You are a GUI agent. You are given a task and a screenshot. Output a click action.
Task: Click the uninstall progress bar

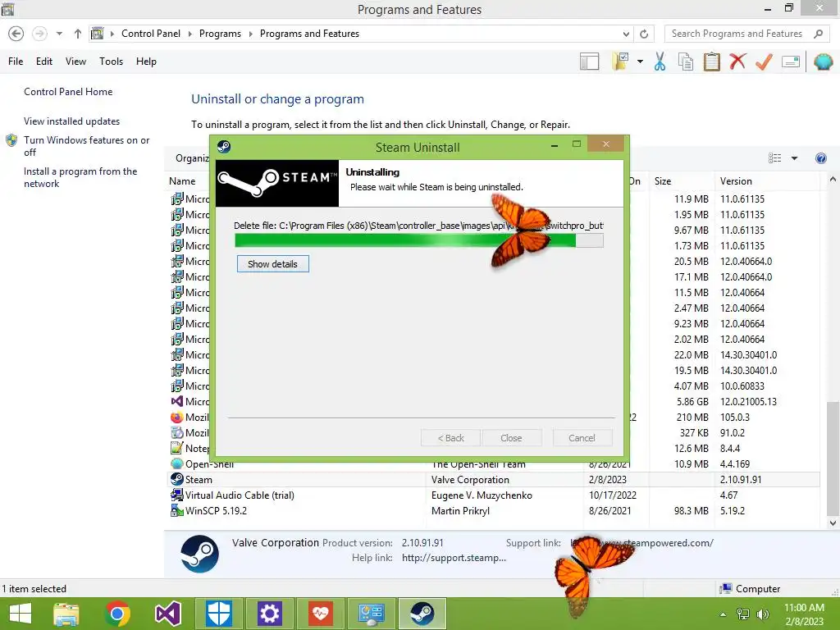coord(419,240)
